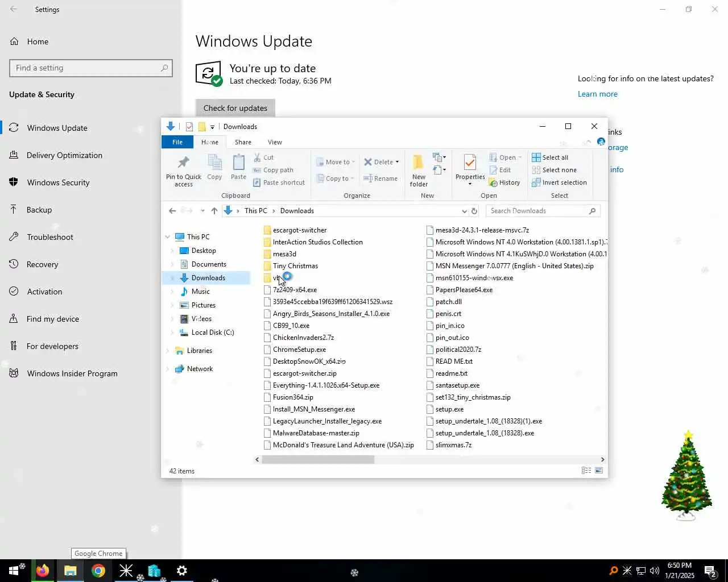Open the Learn more link
728x582 pixels.
[597, 94]
